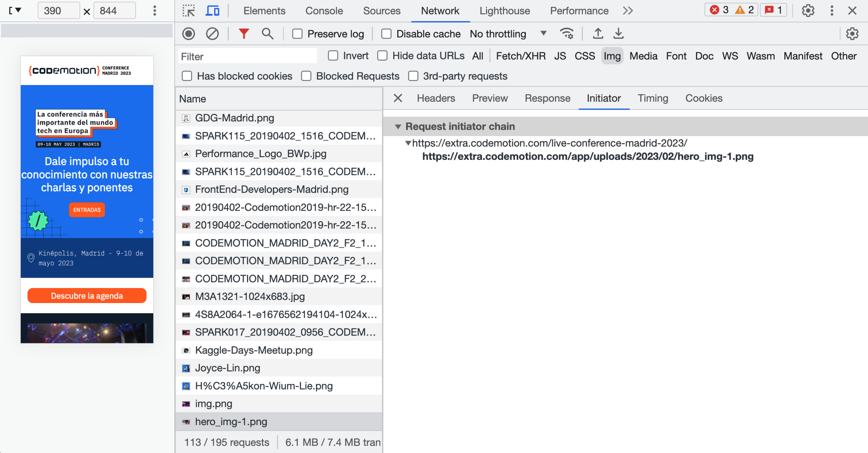Open the No throttling dropdown

pyautogui.click(x=508, y=34)
